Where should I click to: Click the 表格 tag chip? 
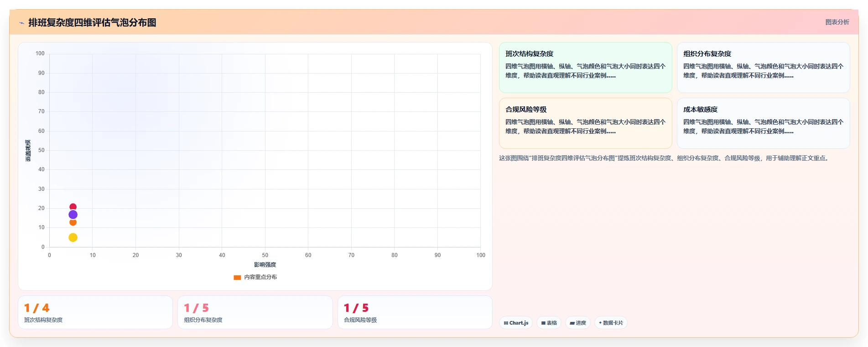coord(549,323)
